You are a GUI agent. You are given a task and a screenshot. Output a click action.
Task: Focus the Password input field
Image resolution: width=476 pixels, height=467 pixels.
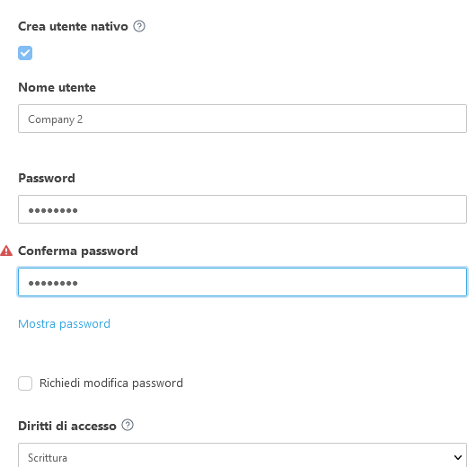click(242, 209)
